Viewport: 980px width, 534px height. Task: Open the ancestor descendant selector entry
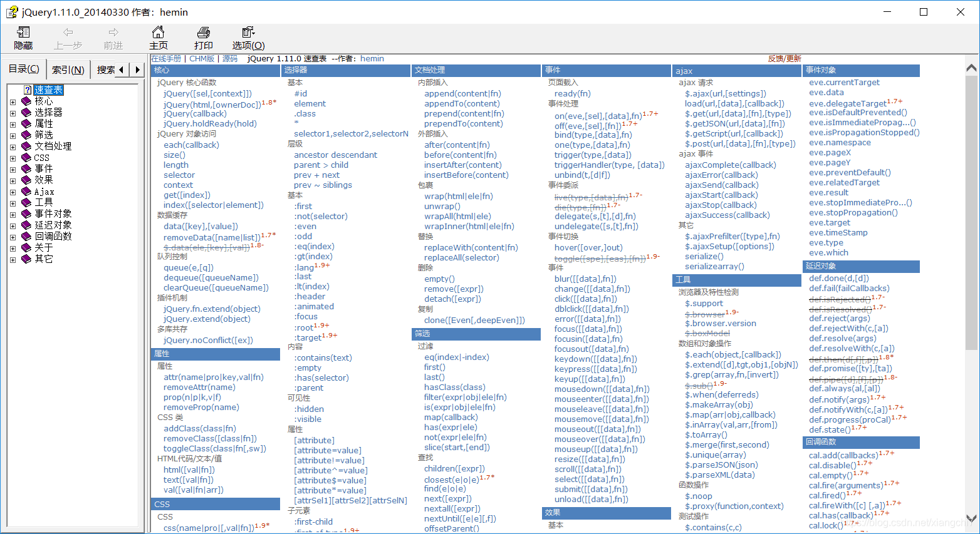tap(336, 155)
